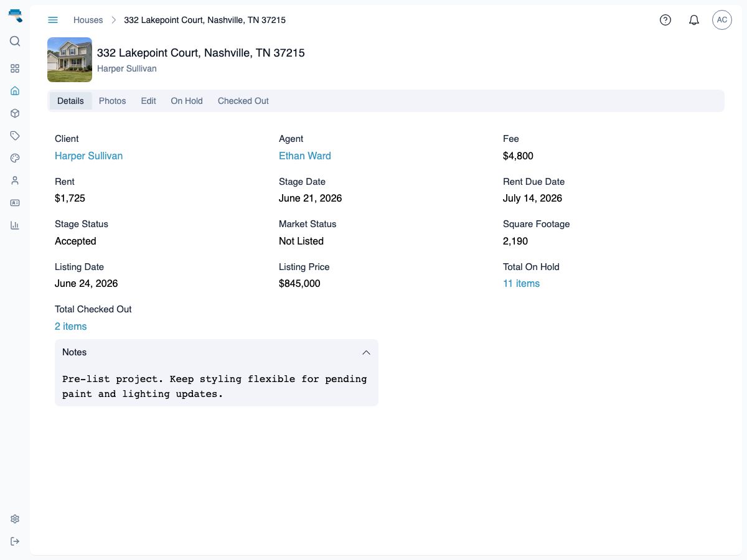
Task: Open the dashboard grid icon in sidebar
Action: click(15, 68)
